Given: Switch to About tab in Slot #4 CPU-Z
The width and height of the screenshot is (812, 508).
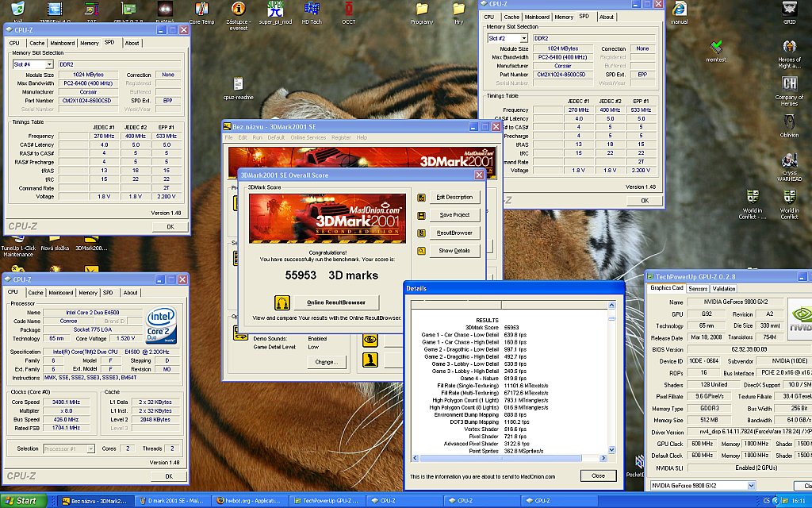Looking at the screenshot, I should point(132,43).
